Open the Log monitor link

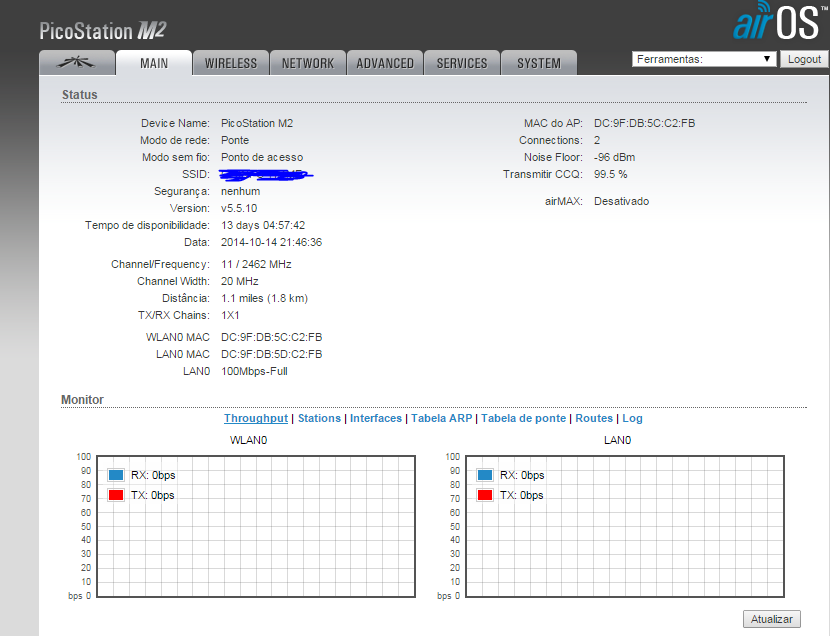632,418
